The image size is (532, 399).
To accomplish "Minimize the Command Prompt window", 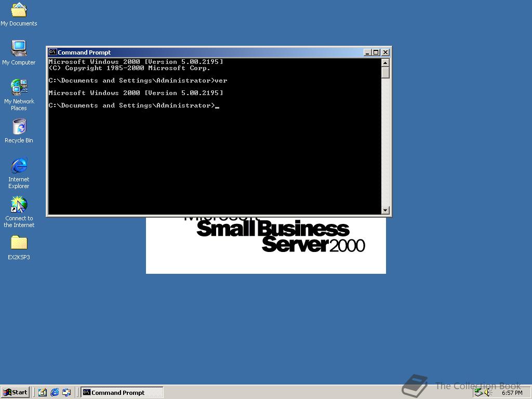I will click(x=367, y=52).
